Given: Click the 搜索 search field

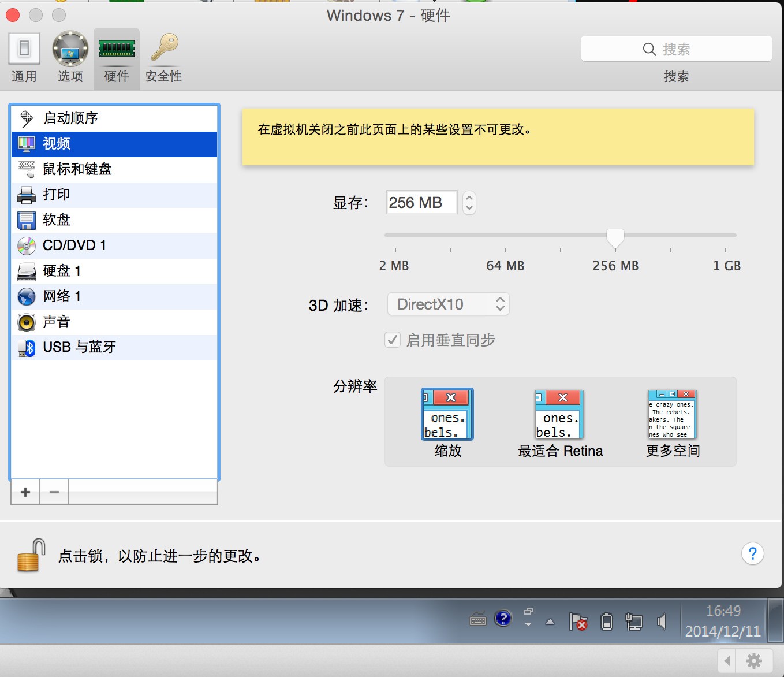Looking at the screenshot, I should click(676, 49).
